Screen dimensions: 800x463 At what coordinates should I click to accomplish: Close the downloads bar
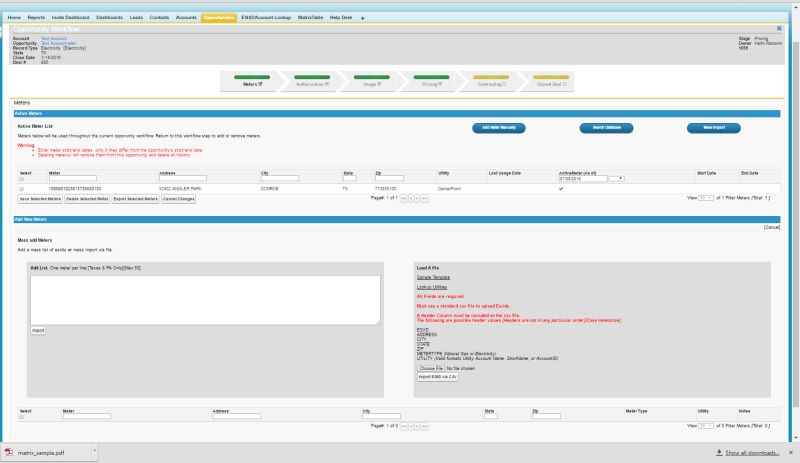pyautogui.click(x=791, y=452)
